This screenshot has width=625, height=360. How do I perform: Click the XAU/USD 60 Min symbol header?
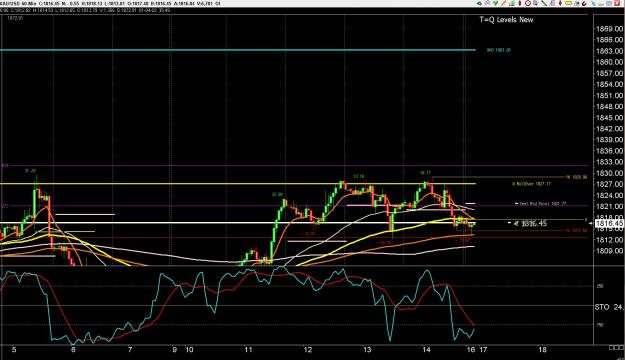(18, 4)
